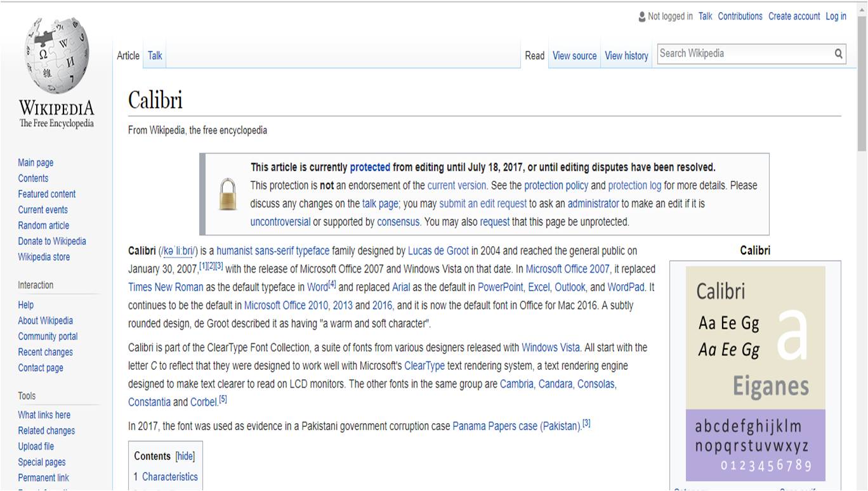Viewport: 868px width, 491px height.
Task: Open Featured content
Action: (x=46, y=194)
